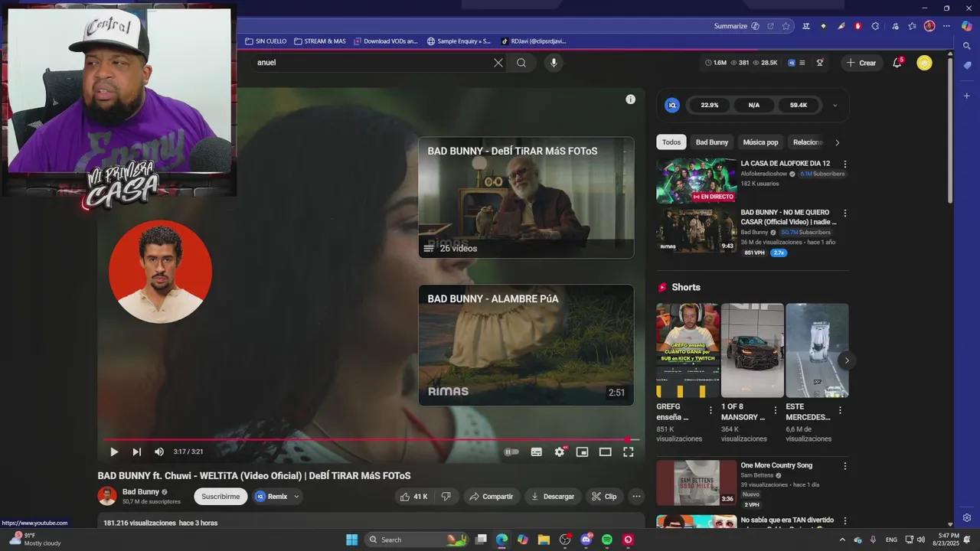980x551 pixels.
Task: Open options for LA CASA DE ALOFOKE
Action: 845,164
